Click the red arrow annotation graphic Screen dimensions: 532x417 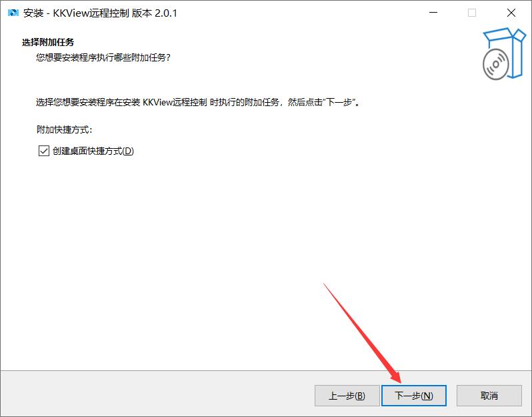[x=363, y=333]
